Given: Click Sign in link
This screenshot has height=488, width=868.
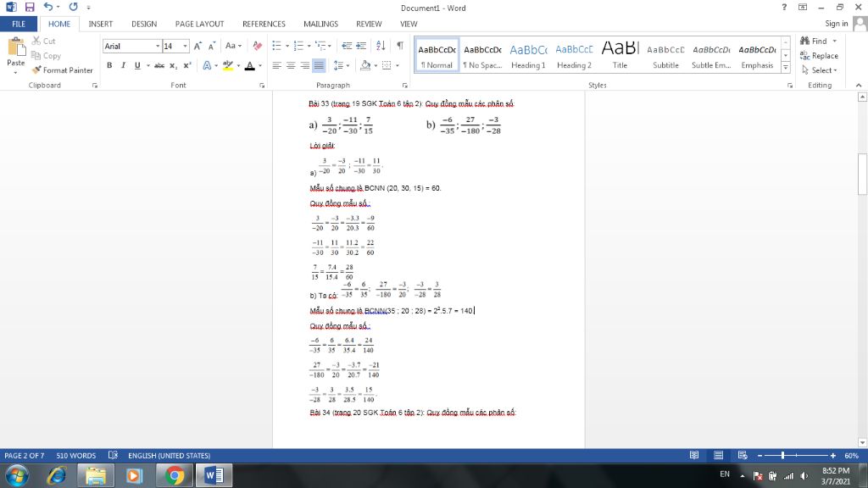Looking at the screenshot, I should [836, 23].
